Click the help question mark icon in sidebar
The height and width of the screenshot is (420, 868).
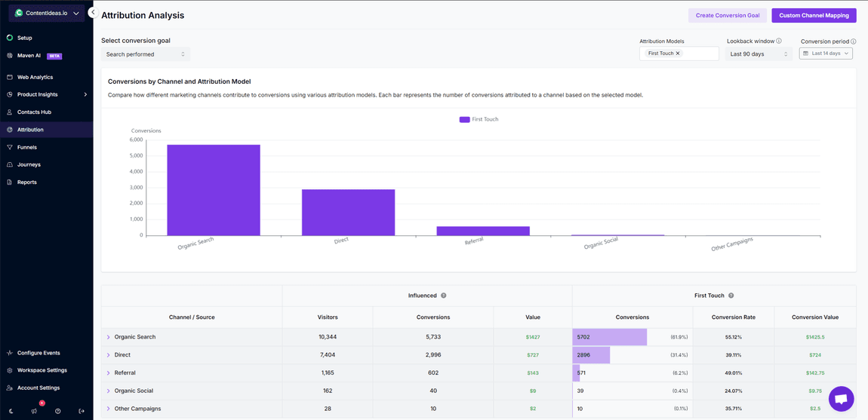click(57, 411)
